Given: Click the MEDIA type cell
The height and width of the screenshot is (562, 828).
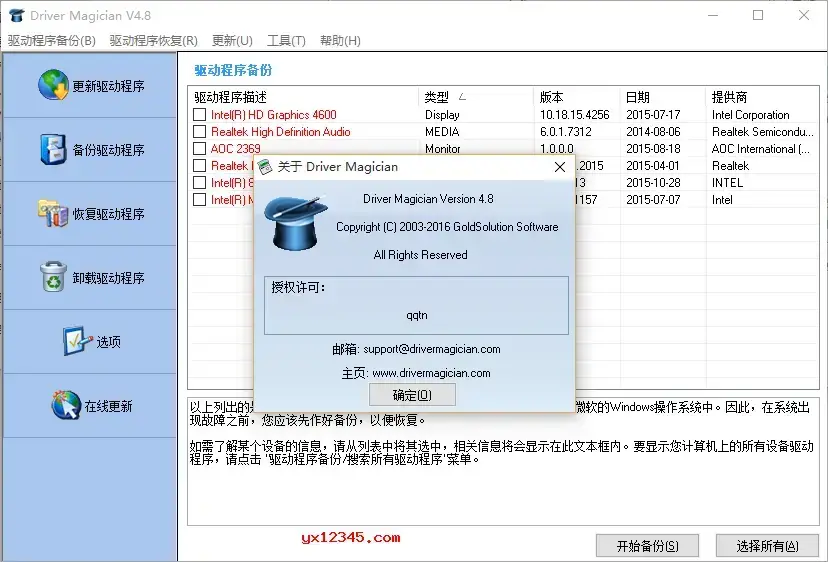Looking at the screenshot, I should 442,132.
